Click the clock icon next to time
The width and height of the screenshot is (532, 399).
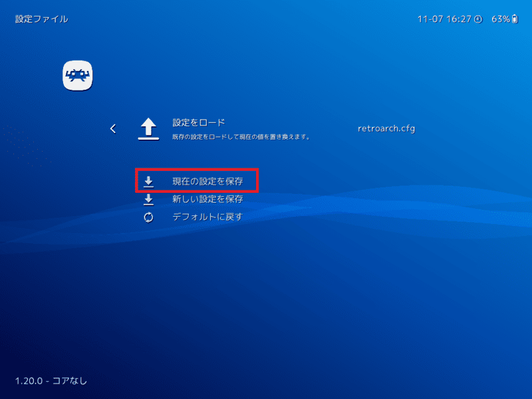(477, 19)
